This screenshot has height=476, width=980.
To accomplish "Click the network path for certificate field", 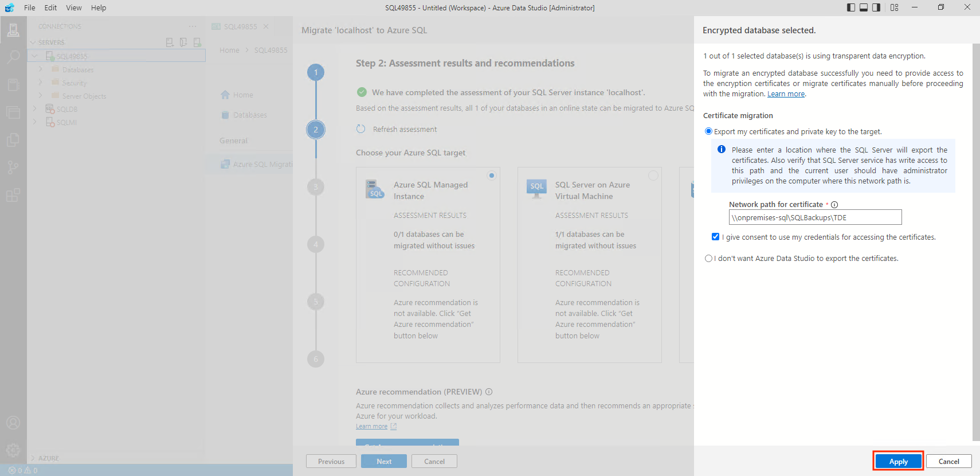I will [815, 217].
